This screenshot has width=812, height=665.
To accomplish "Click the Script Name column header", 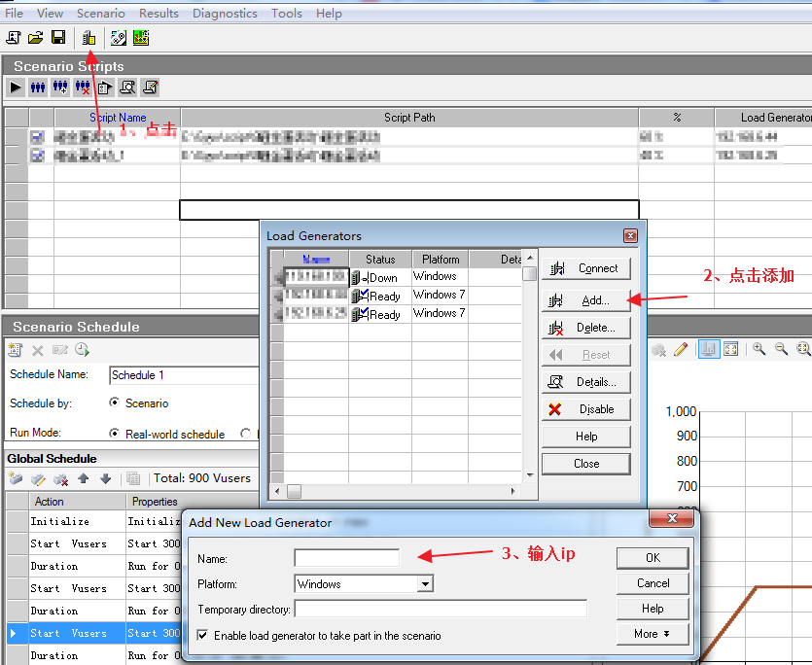I will coord(118,118).
